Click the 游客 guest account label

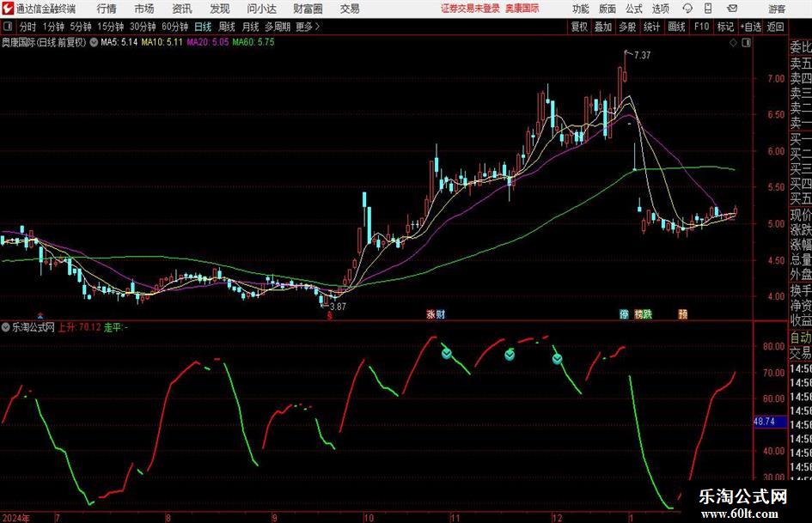coord(777,9)
